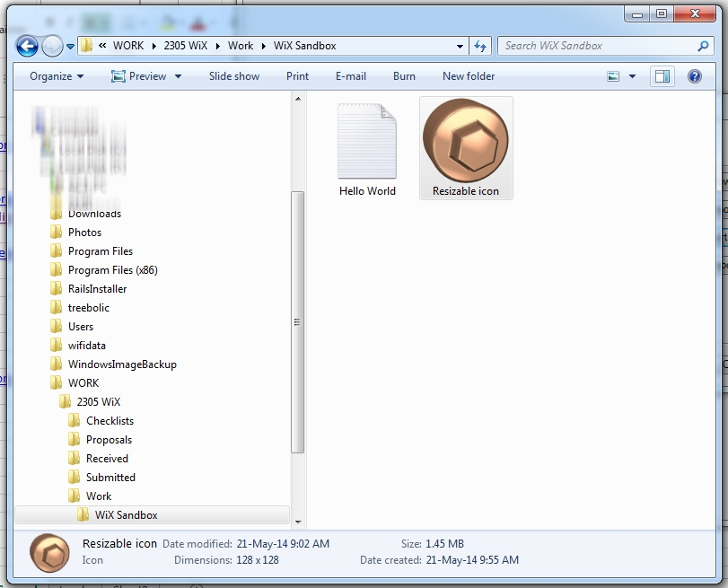Click the navigation pane vertical scrollbar
The width and height of the screenshot is (728, 588).
[x=298, y=323]
